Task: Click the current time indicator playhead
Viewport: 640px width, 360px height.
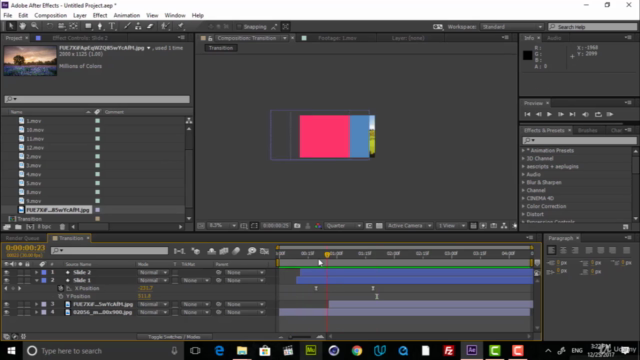Action: coord(327,255)
